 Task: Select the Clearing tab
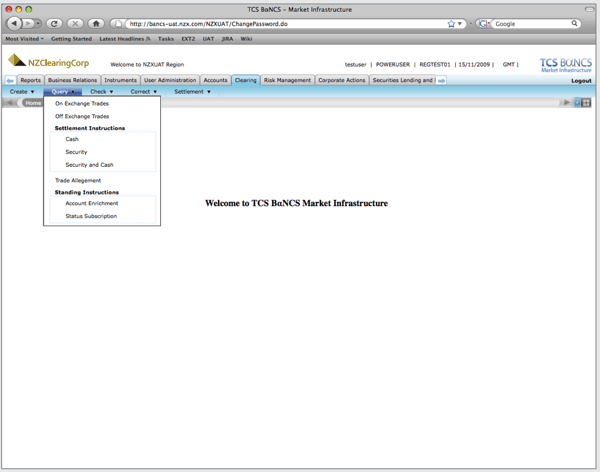click(x=246, y=80)
